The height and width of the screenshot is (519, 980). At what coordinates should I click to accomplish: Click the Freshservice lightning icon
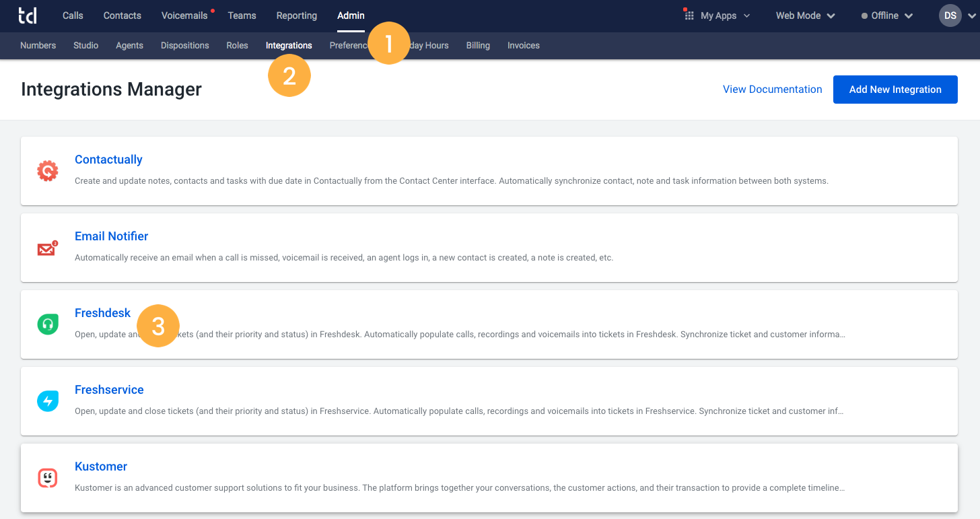[x=47, y=402]
